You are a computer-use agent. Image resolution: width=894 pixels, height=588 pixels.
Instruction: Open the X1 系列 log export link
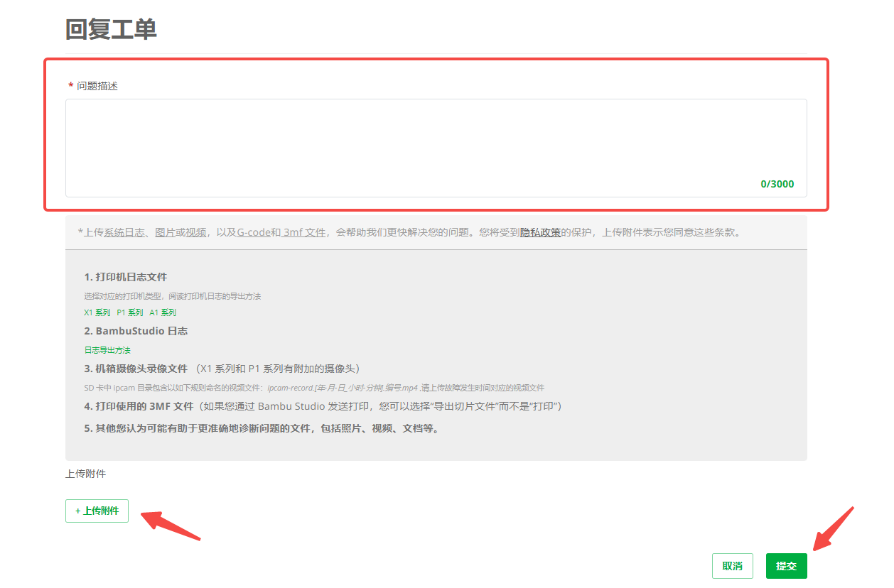(97, 312)
